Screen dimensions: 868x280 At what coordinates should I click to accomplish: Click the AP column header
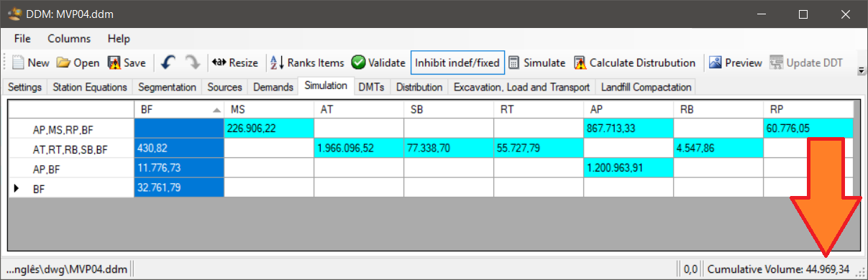tap(629, 109)
